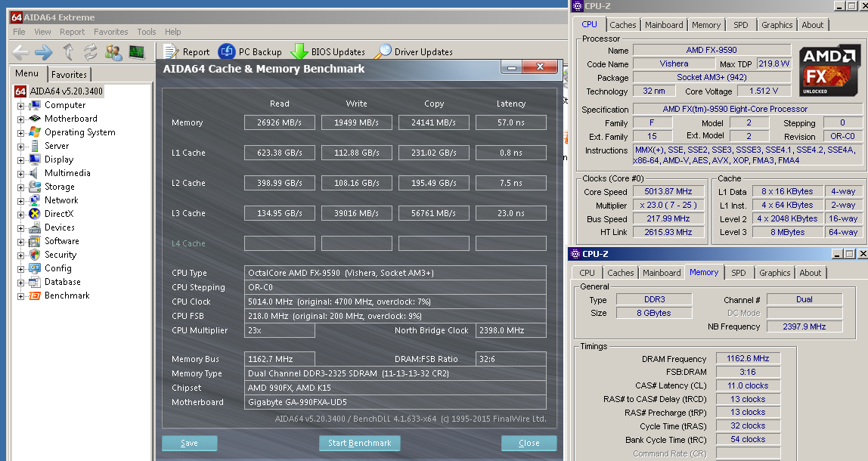
Task: Open the File menu in AIDA64
Action: 19,32
